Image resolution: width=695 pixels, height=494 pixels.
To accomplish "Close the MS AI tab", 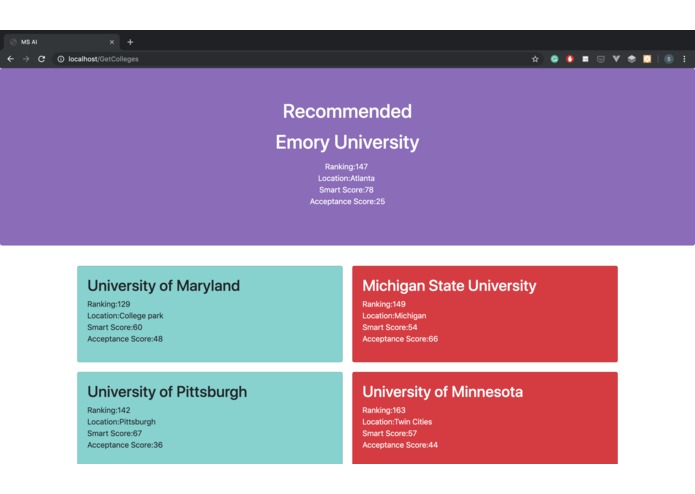I will pos(112,42).
